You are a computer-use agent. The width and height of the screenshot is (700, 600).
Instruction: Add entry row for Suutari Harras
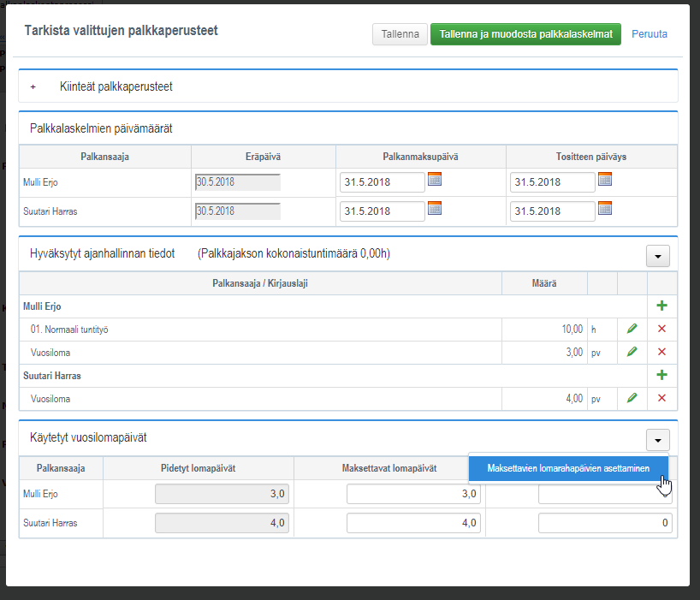coord(661,375)
